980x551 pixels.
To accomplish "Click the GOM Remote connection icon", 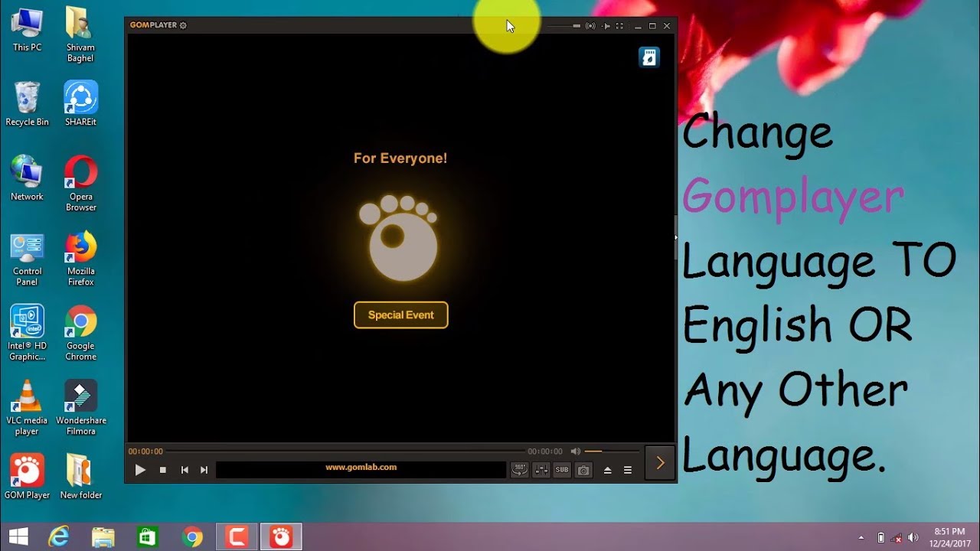I will (x=590, y=26).
